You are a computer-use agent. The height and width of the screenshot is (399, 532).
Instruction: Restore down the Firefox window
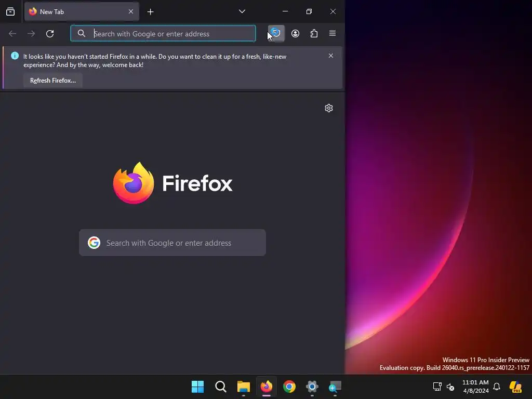tap(309, 11)
